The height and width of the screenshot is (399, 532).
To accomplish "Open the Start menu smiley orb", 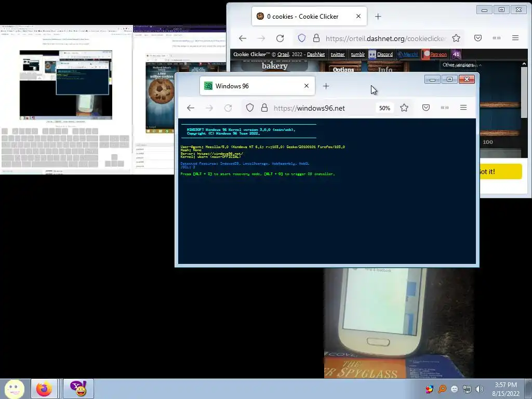I will click(14, 389).
